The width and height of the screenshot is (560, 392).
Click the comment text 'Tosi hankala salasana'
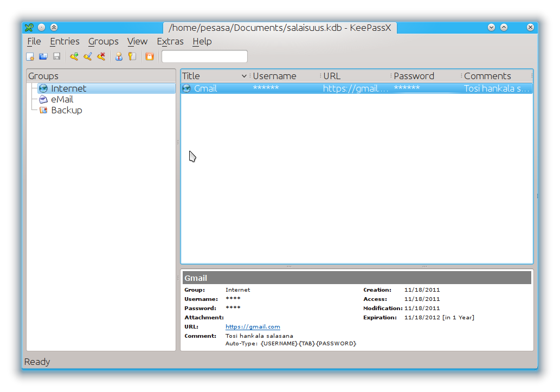(x=259, y=336)
